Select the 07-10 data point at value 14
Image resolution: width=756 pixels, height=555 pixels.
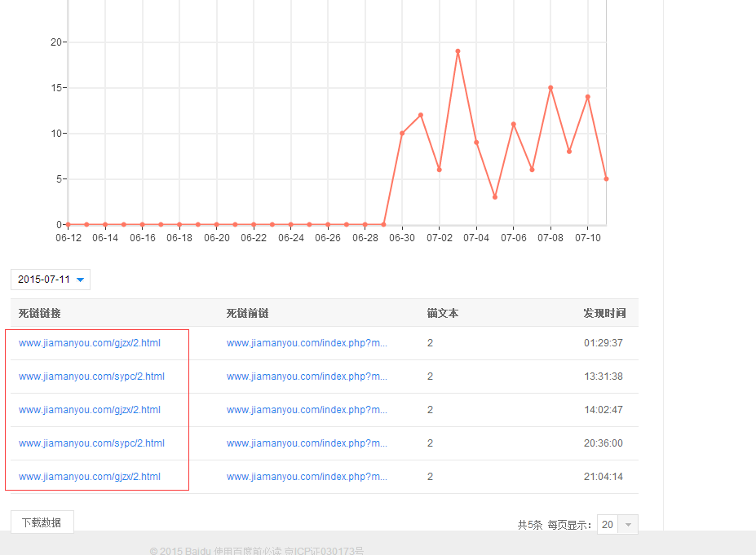587,97
